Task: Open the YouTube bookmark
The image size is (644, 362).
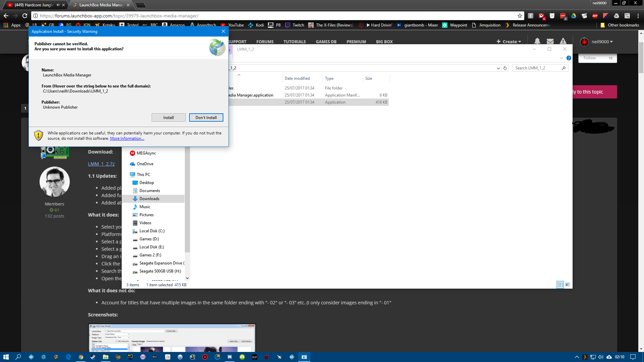Action: 232,25
